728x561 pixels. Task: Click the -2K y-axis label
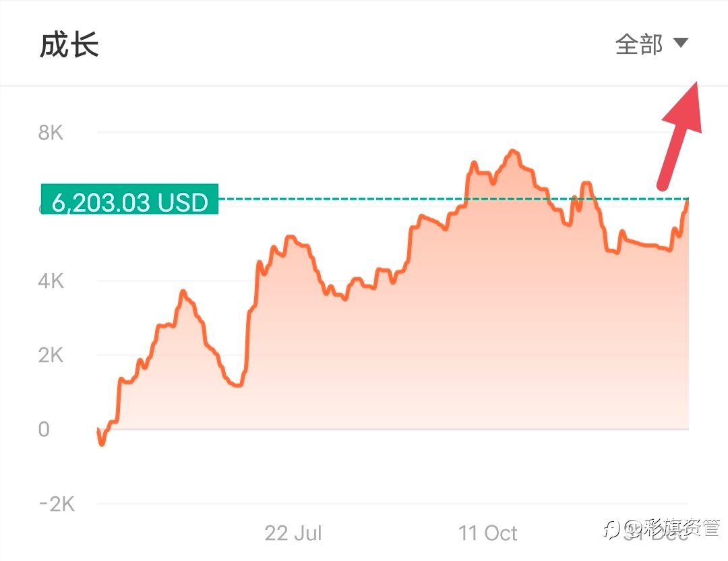point(57,504)
